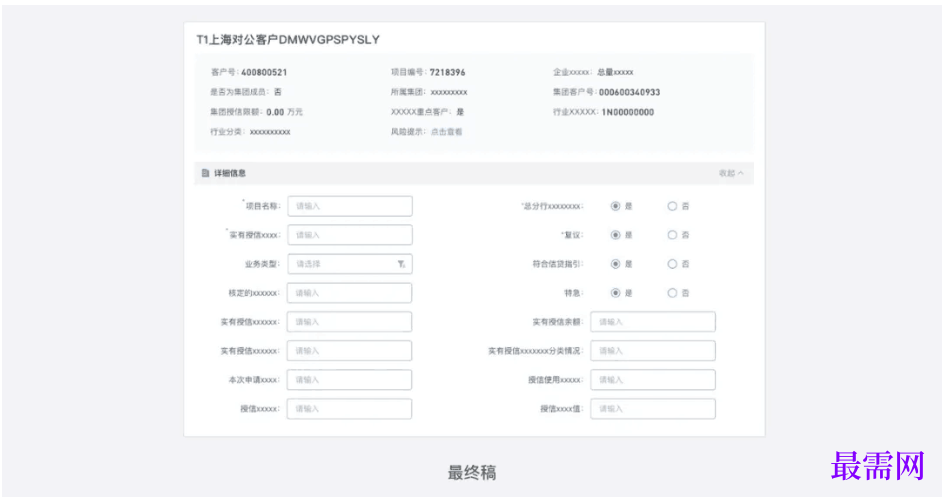Click the customer number 400800521
Screen dimensions: 943x497
264,72
